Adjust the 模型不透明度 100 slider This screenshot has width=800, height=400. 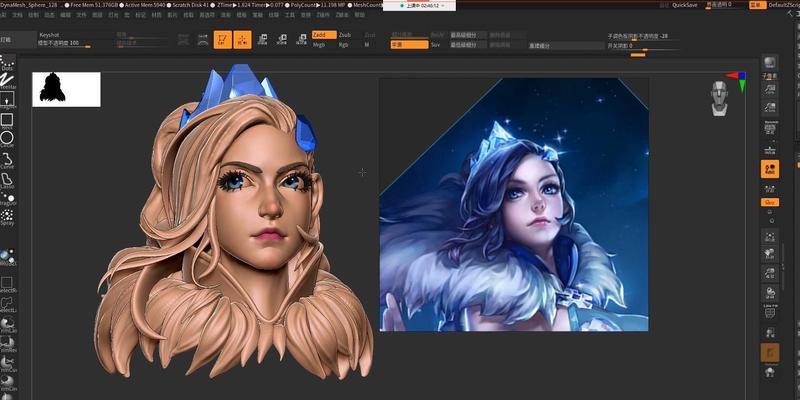click(65, 44)
